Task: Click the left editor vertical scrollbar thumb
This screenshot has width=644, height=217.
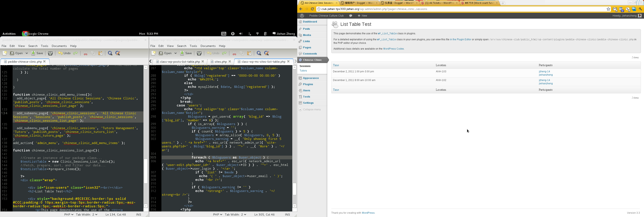Action: (146, 171)
